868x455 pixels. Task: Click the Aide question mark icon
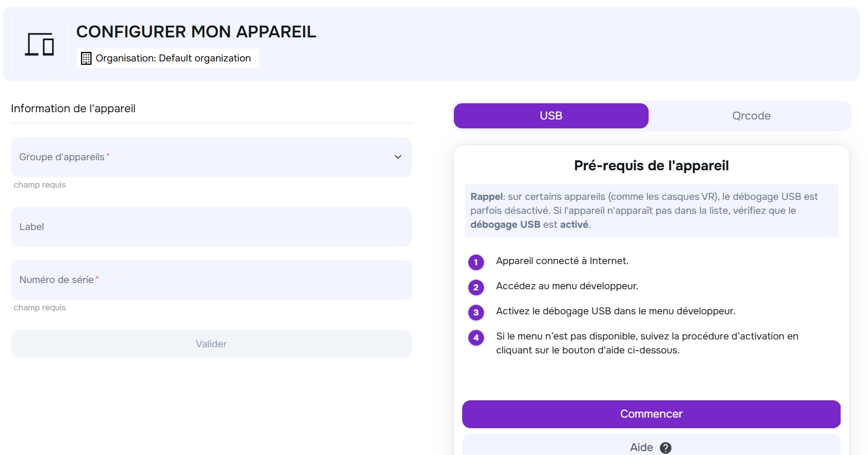pos(665,448)
